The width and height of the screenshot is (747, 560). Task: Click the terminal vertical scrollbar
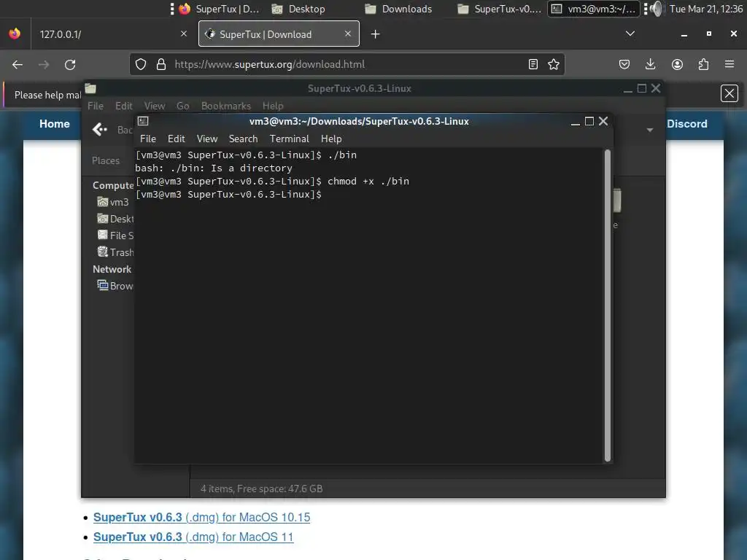click(608, 305)
